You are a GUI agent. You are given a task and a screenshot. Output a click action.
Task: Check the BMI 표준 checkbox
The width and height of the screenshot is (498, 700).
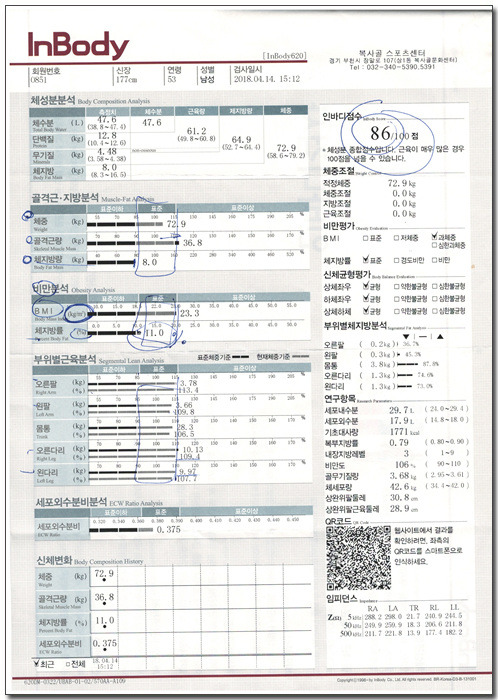coord(365,238)
